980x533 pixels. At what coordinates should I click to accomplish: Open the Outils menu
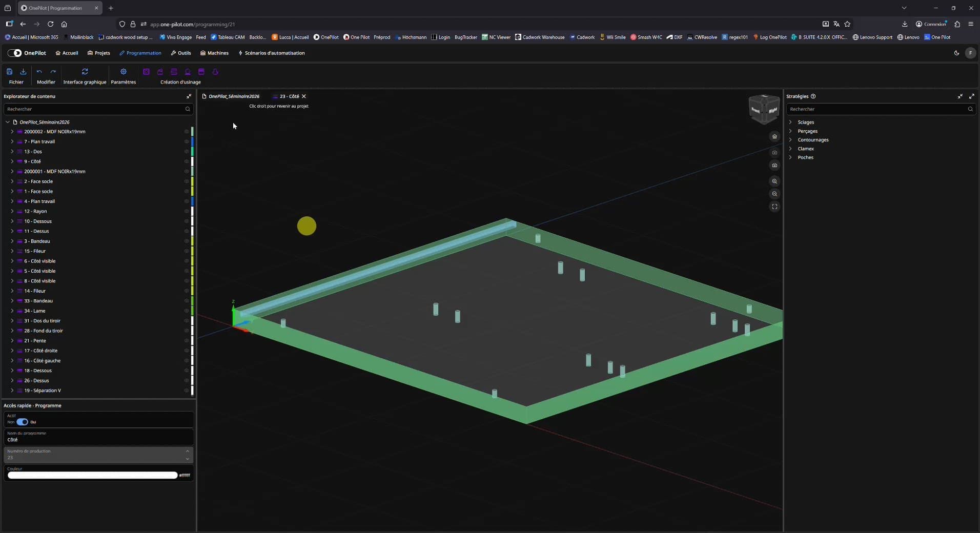(180, 53)
